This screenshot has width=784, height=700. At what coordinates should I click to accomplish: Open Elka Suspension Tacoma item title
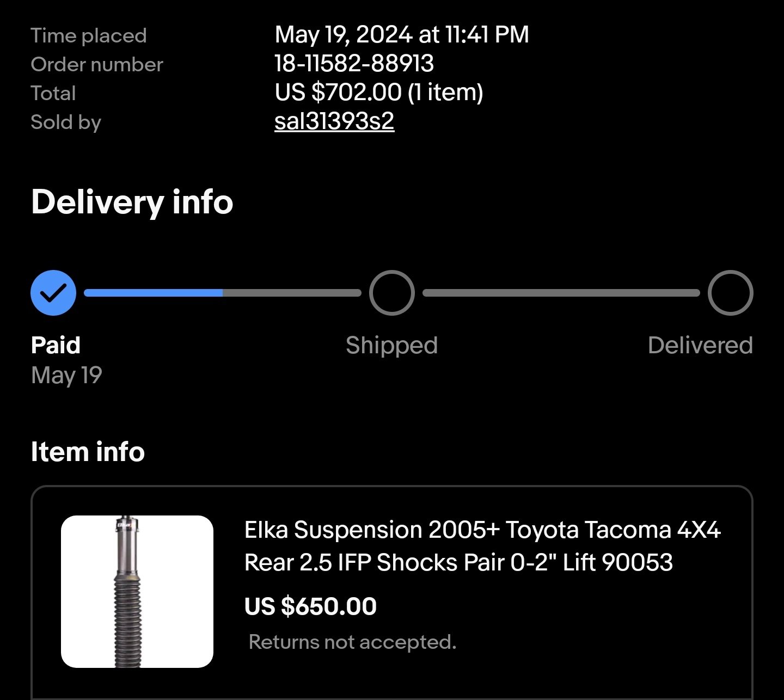click(483, 546)
